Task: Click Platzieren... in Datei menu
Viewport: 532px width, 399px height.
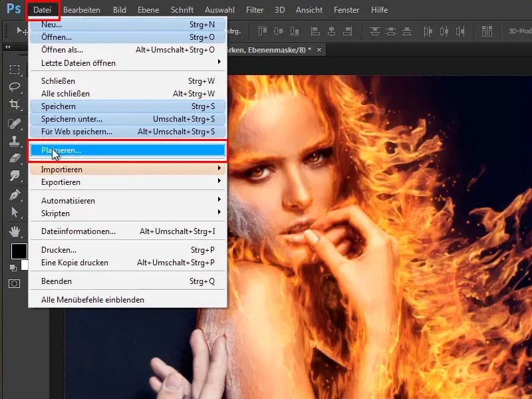Action: pos(128,150)
